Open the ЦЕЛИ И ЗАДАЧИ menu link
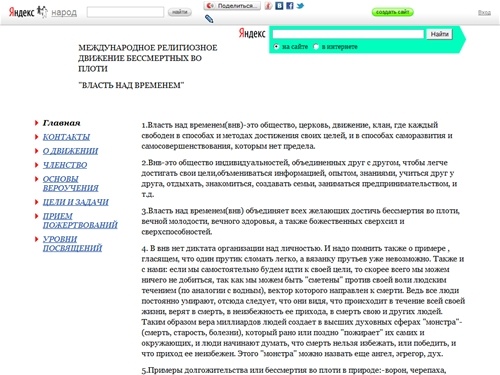 (76, 202)
